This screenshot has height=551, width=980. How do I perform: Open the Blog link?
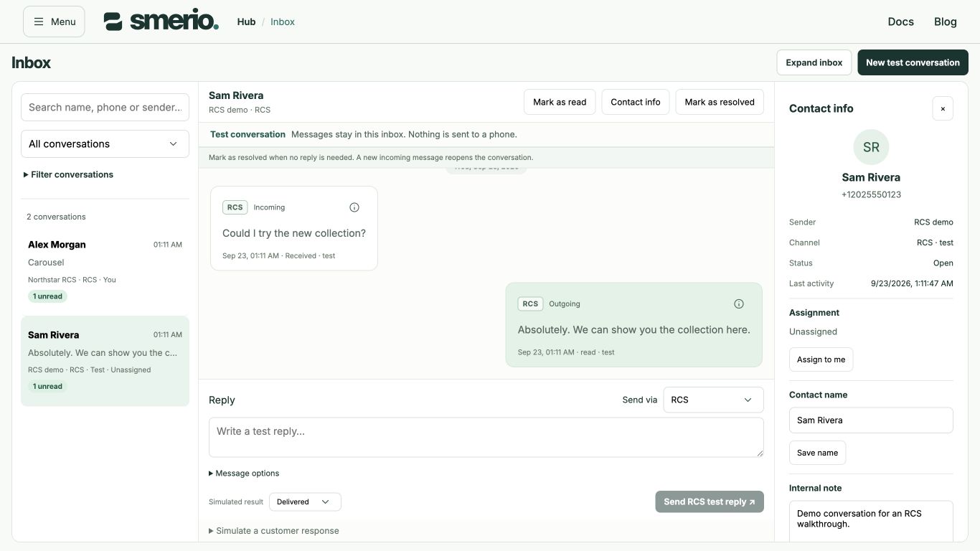point(945,22)
